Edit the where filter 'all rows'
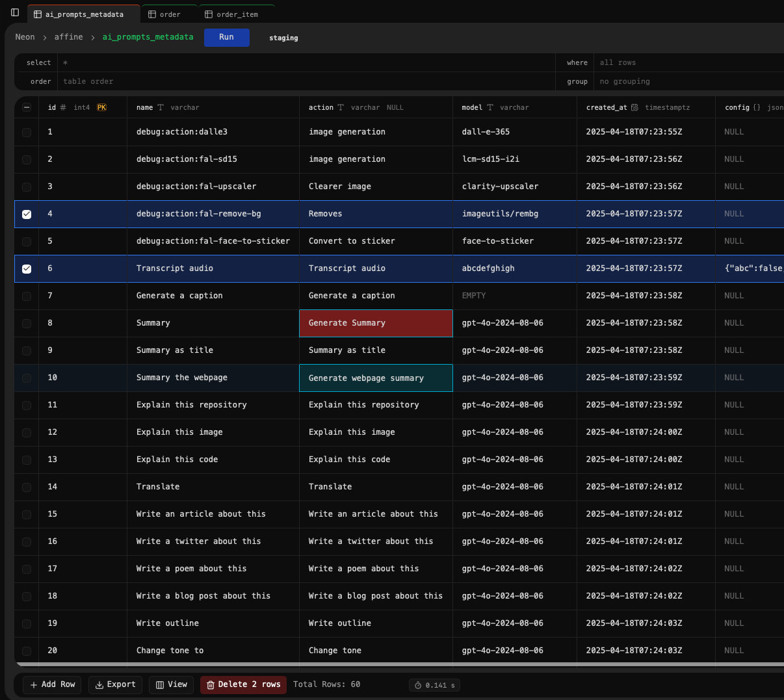 click(x=689, y=62)
